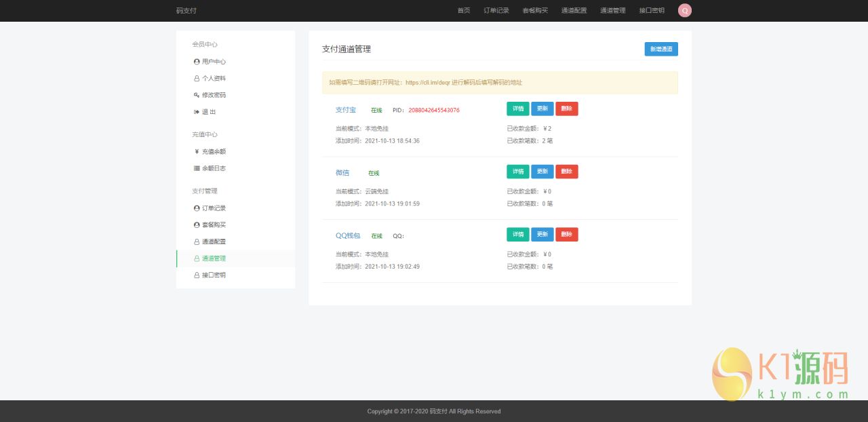Click 更新 button for 微信 channel
This screenshot has width=868, height=422.
click(x=542, y=171)
